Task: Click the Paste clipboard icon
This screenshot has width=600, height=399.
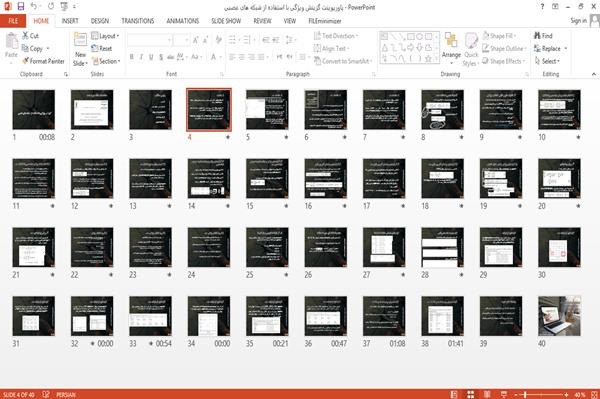Action: 11,41
